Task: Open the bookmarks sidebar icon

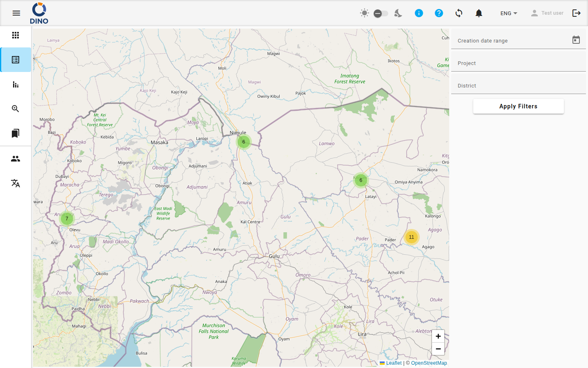Action: (x=16, y=133)
